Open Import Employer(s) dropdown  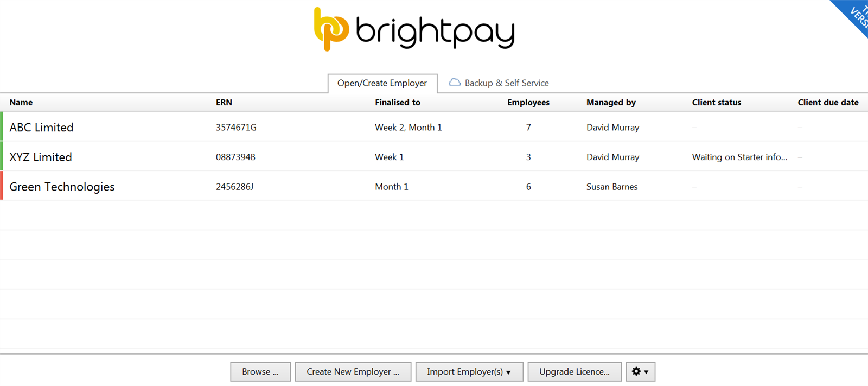[469, 372]
